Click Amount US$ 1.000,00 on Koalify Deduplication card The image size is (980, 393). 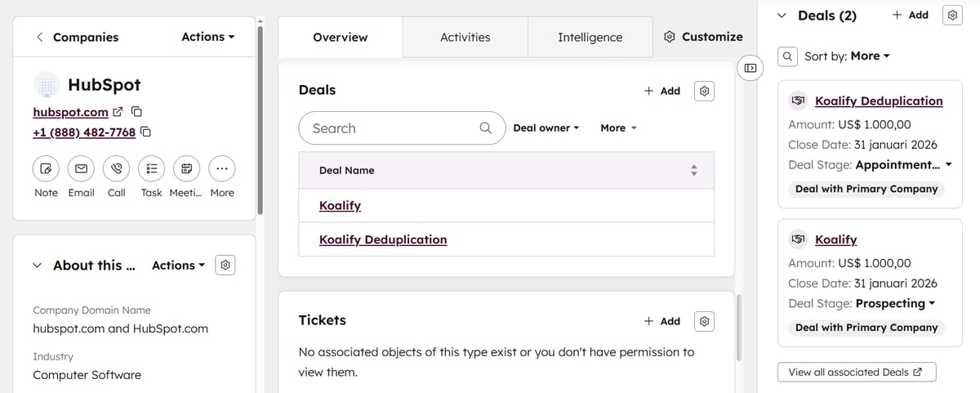849,125
